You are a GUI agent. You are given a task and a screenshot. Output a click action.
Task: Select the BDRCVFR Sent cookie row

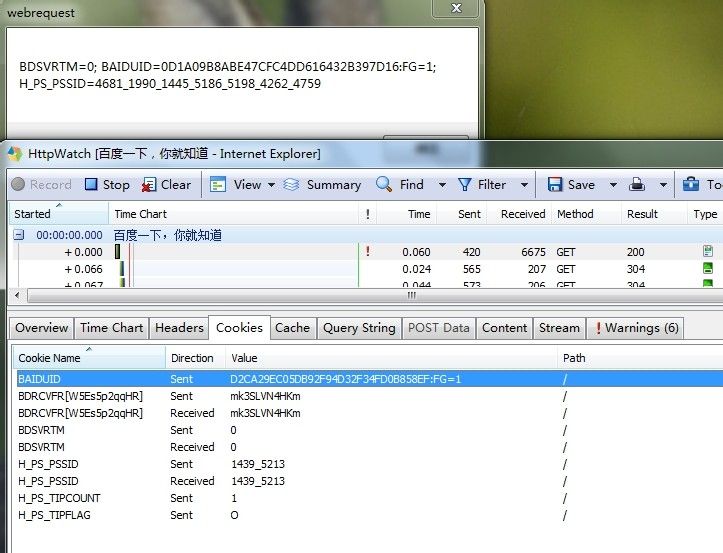point(370,396)
